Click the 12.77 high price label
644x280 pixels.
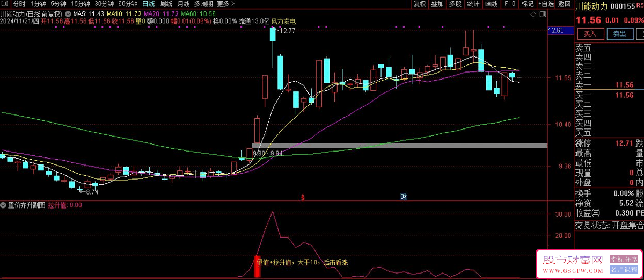click(x=287, y=31)
